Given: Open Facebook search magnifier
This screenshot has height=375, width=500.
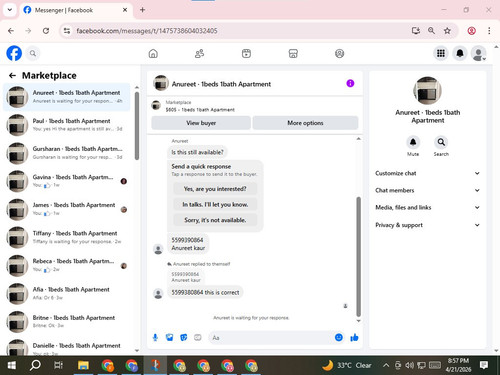Looking at the screenshot, I should pyautogui.click(x=33, y=53).
